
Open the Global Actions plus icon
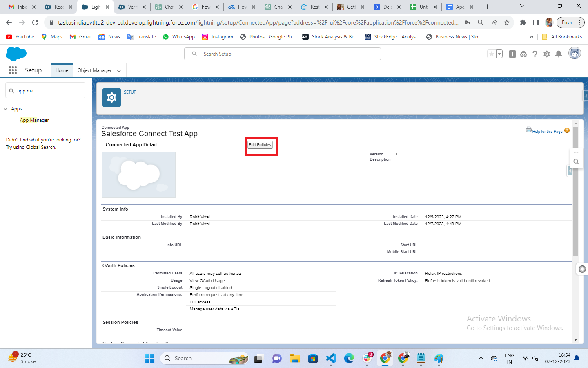pyautogui.click(x=512, y=54)
